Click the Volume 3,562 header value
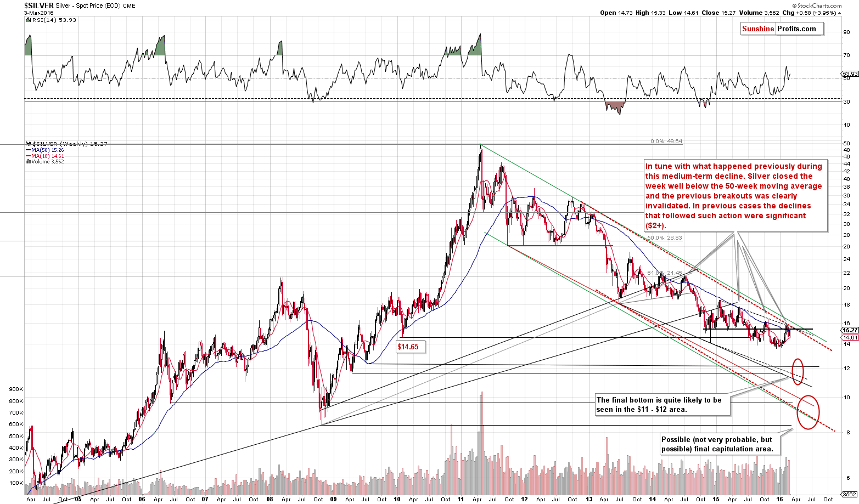859x504 pixels. pyautogui.click(x=758, y=13)
